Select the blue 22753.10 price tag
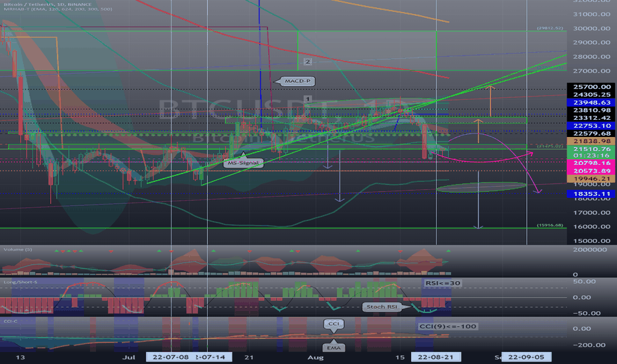This screenshot has width=617, height=364. pos(592,126)
